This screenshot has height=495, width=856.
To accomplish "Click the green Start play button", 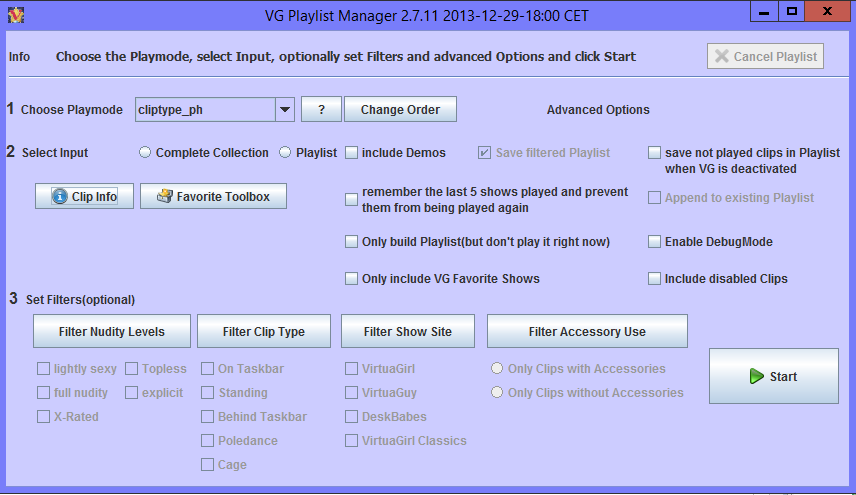I will click(x=774, y=377).
